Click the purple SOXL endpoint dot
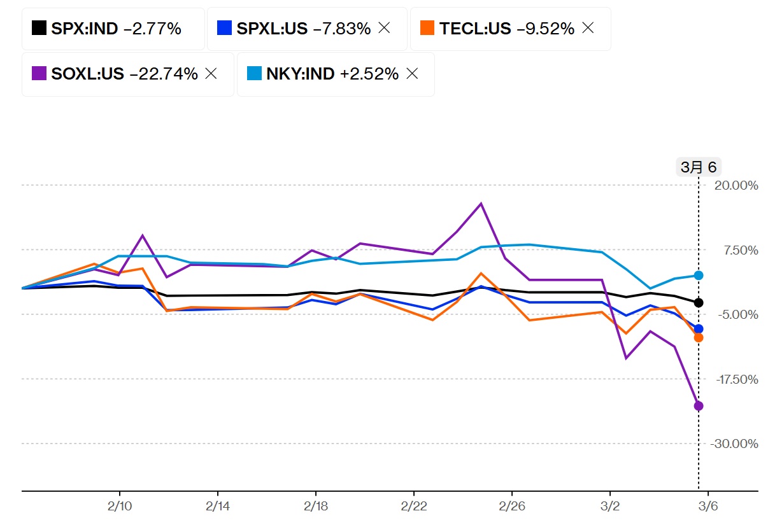782x532 pixels. (699, 406)
